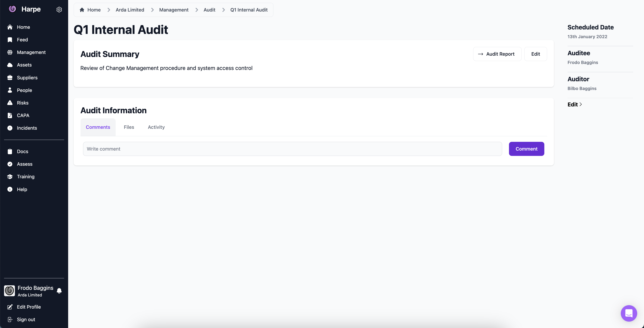The image size is (644, 328).
Task: Click Sign out in sidebar
Action: pos(26,319)
